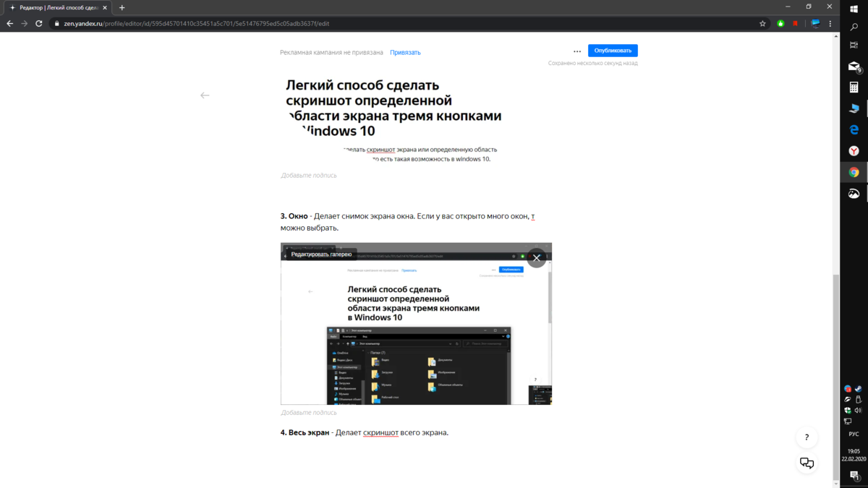The image size is (868, 488).
Task: Open the three-dots article options menu
Action: click(577, 51)
